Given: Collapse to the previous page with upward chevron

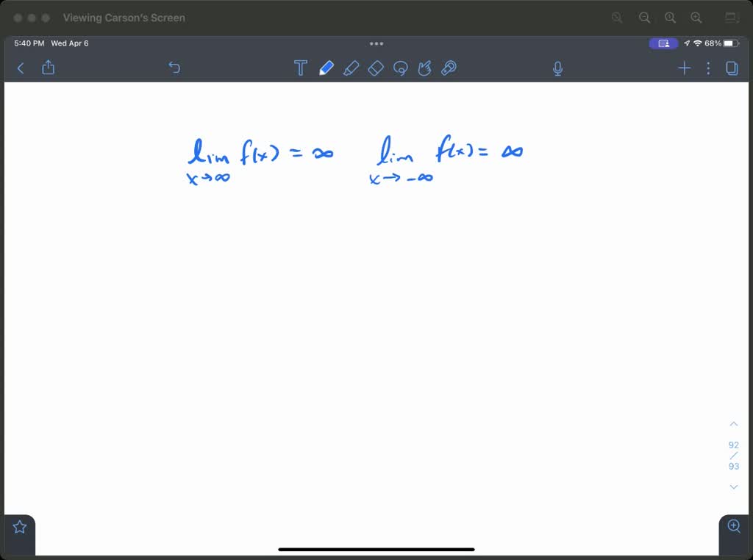Looking at the screenshot, I should pos(733,423).
